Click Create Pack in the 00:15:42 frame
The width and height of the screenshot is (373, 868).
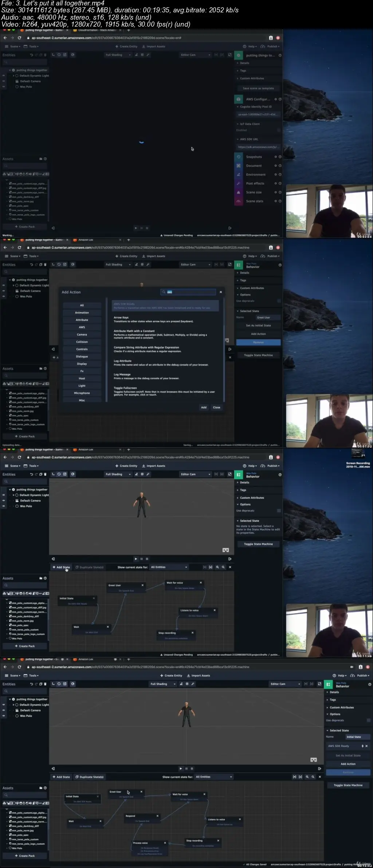pyautogui.click(x=25, y=856)
